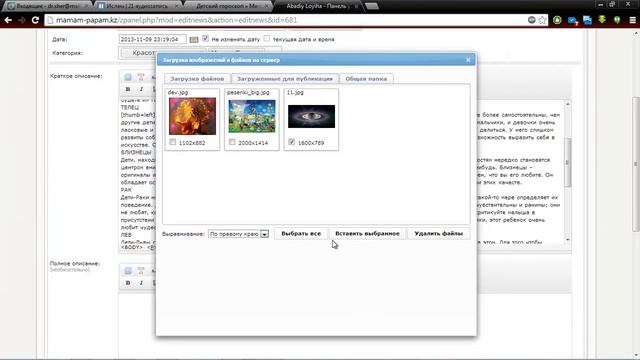Tick the checkbox for dev.jpg 1102x882
640x360 pixels.
[x=173, y=142]
